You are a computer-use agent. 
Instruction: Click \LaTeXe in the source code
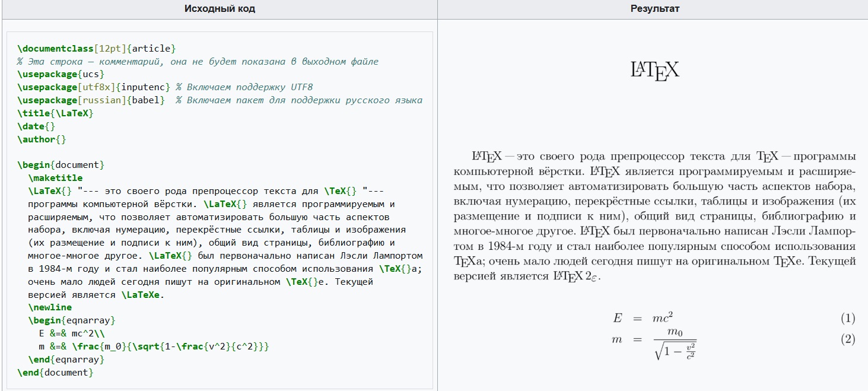point(141,295)
